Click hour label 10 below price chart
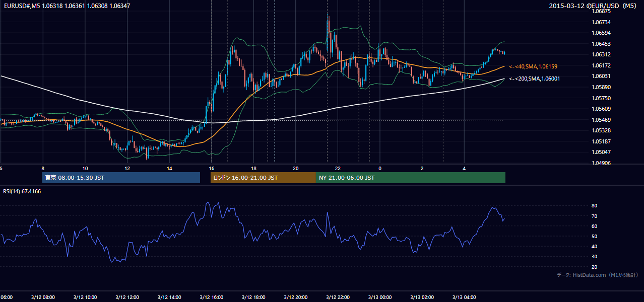 click(x=85, y=168)
